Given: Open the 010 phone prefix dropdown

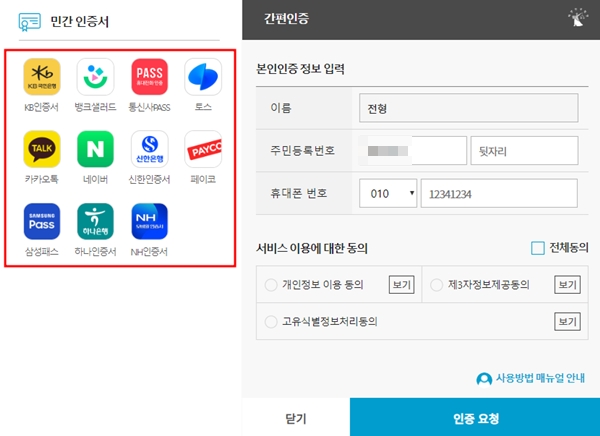Looking at the screenshot, I should 388,193.
